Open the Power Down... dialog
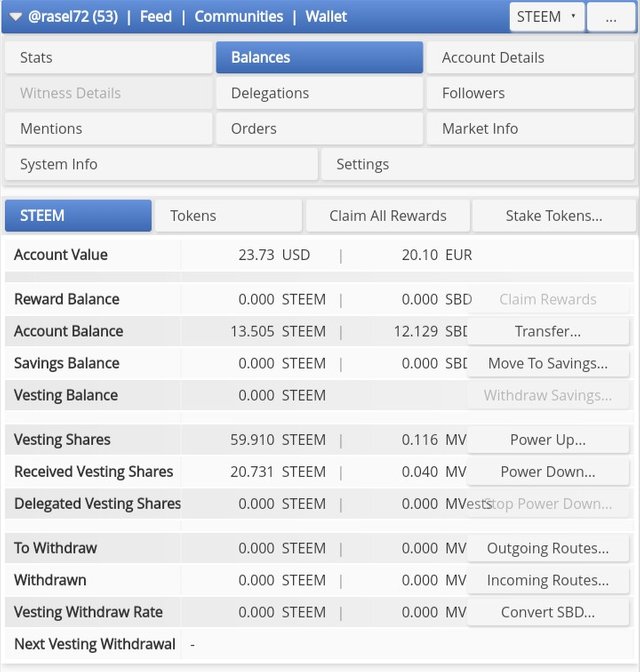Viewport: 640px width, 672px height. (548, 472)
